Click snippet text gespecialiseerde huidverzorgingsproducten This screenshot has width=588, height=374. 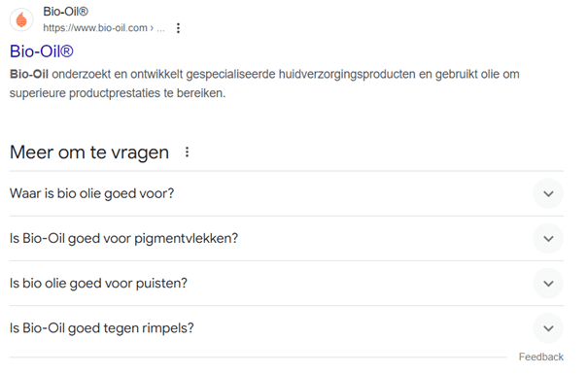[x=300, y=75]
